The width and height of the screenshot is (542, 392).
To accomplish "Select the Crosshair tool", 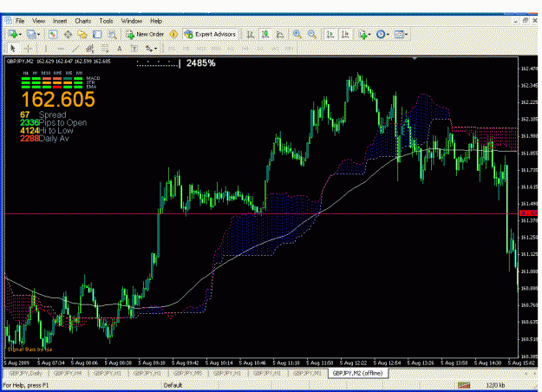I will coord(29,49).
